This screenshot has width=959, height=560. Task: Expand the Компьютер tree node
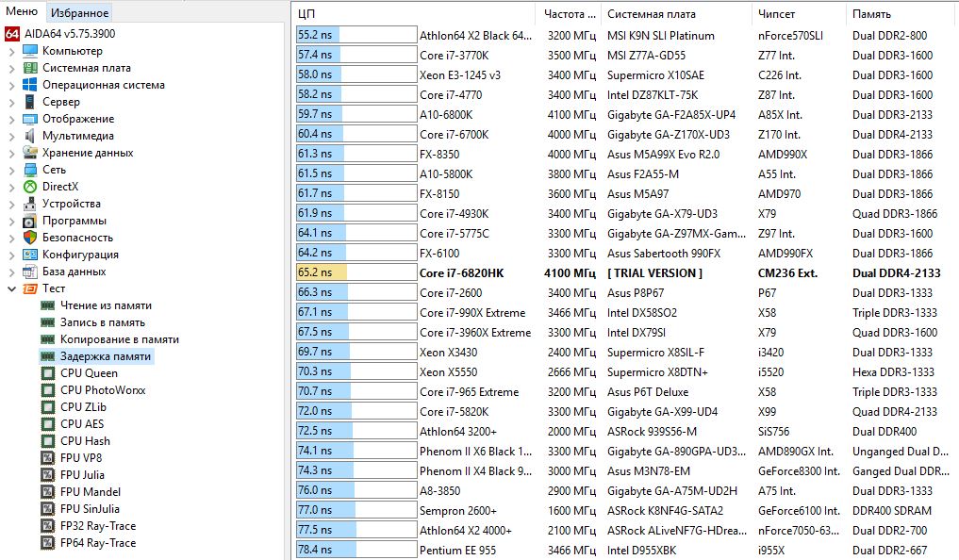11,51
